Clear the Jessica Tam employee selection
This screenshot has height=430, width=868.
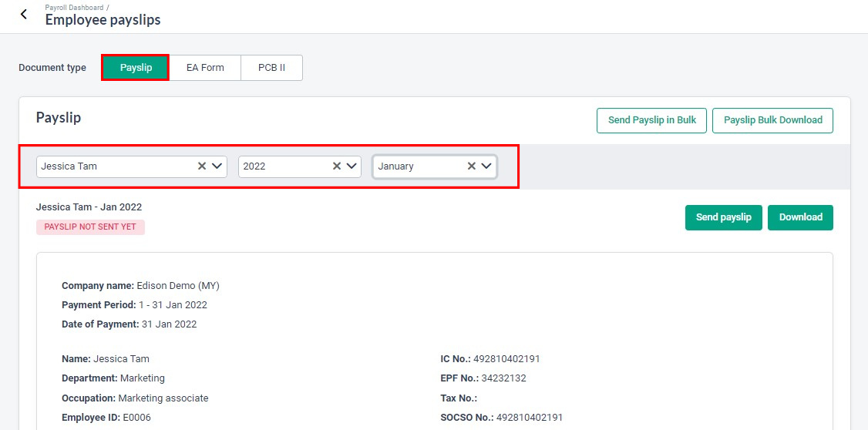click(x=202, y=166)
